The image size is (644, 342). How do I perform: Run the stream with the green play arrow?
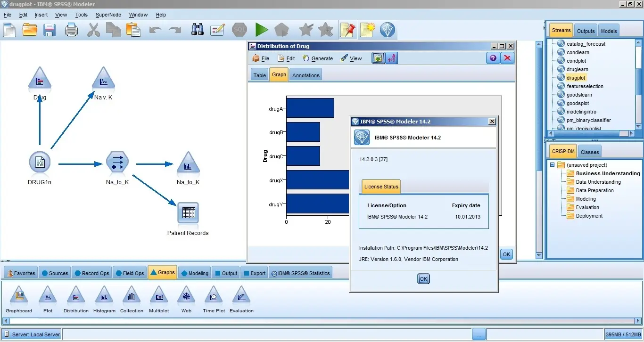(261, 30)
